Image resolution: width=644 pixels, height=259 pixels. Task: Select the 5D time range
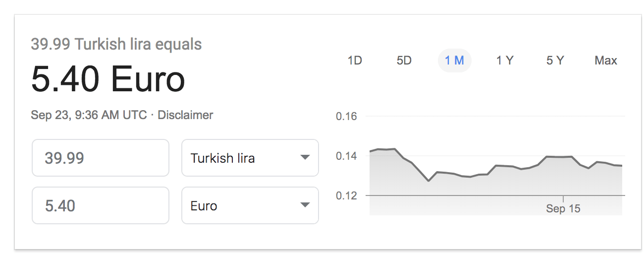pos(404,61)
